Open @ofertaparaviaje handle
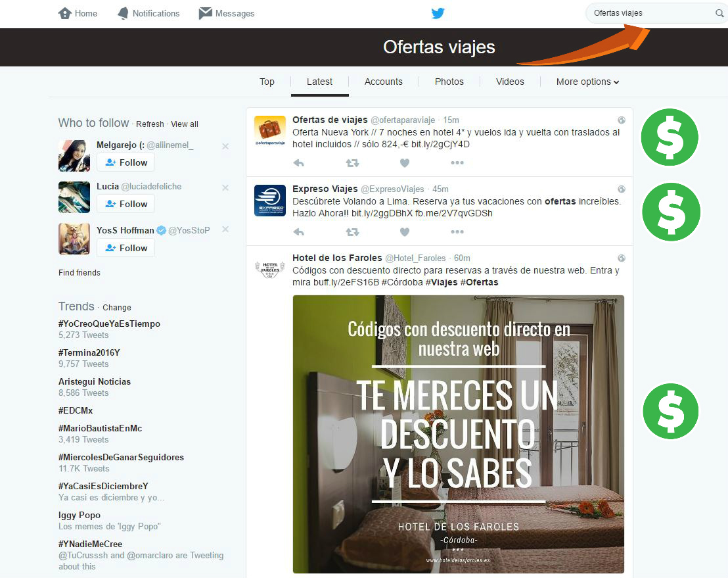This screenshot has width=728, height=578. [x=403, y=120]
